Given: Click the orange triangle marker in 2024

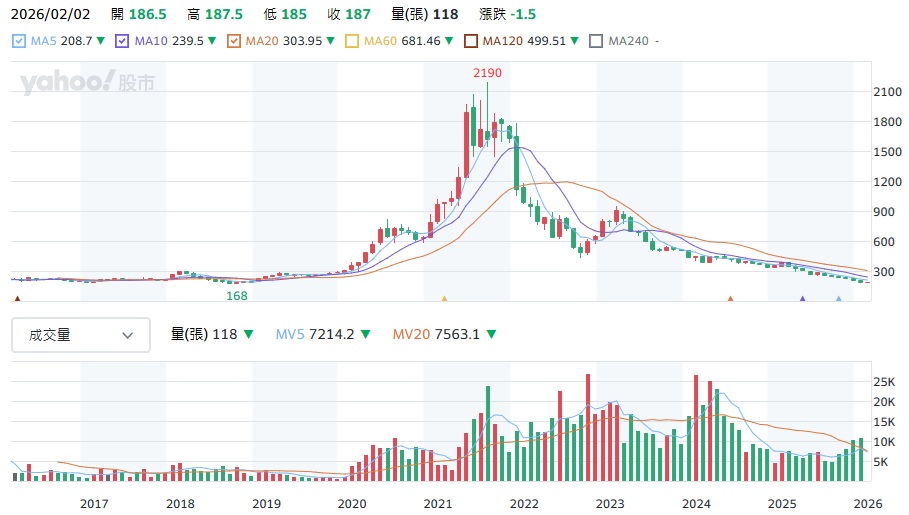Looking at the screenshot, I should pyautogui.click(x=730, y=298).
